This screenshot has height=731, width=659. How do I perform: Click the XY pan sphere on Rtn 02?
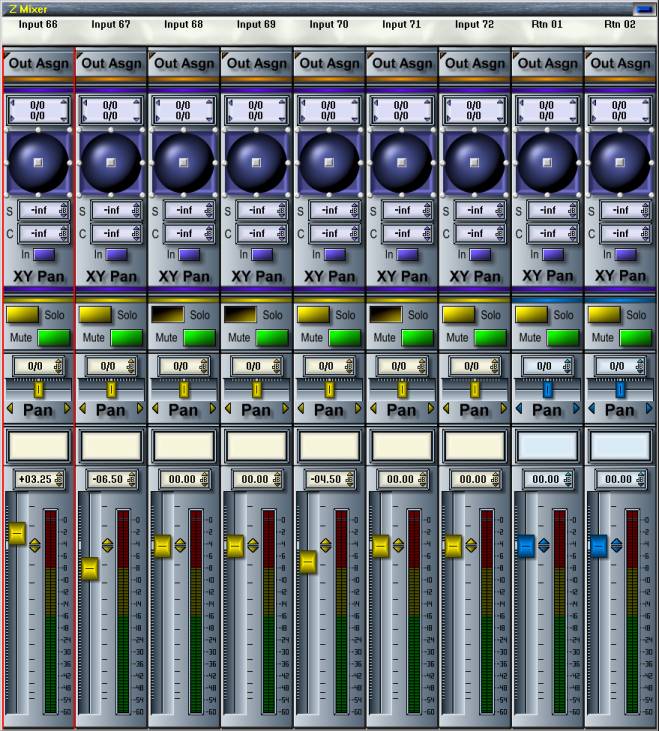(620, 161)
